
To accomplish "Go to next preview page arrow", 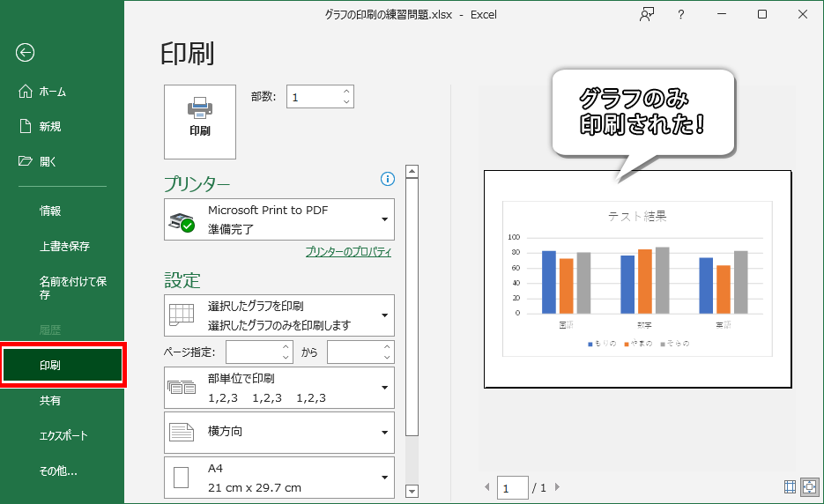I will (557, 487).
